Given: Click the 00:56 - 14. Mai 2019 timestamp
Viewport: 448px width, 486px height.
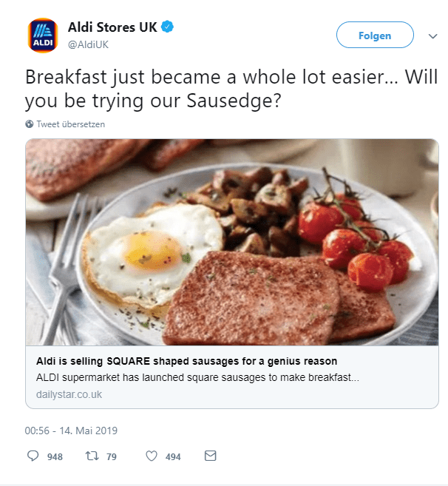Looking at the screenshot, I should [71, 431].
